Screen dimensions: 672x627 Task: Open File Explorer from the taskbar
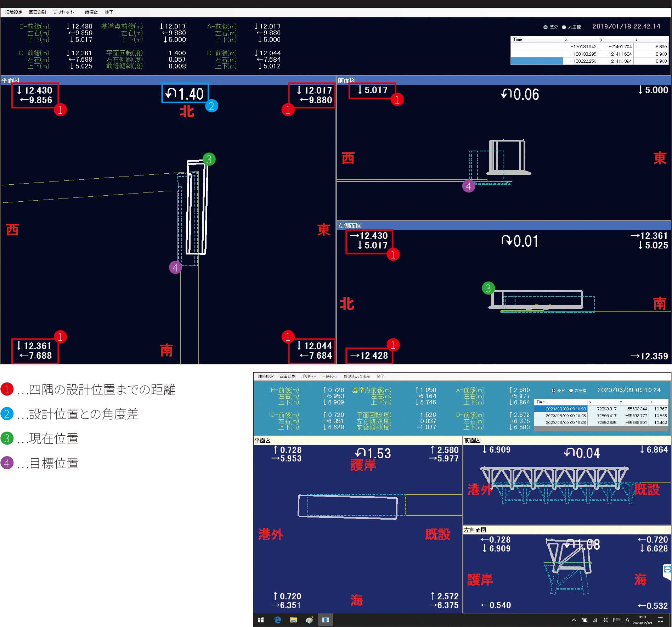pyautogui.click(x=293, y=620)
